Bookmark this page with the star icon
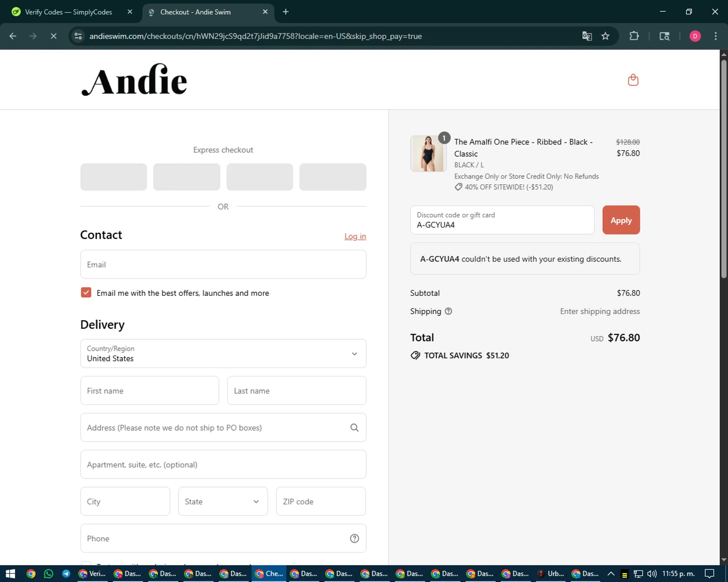 605,36
